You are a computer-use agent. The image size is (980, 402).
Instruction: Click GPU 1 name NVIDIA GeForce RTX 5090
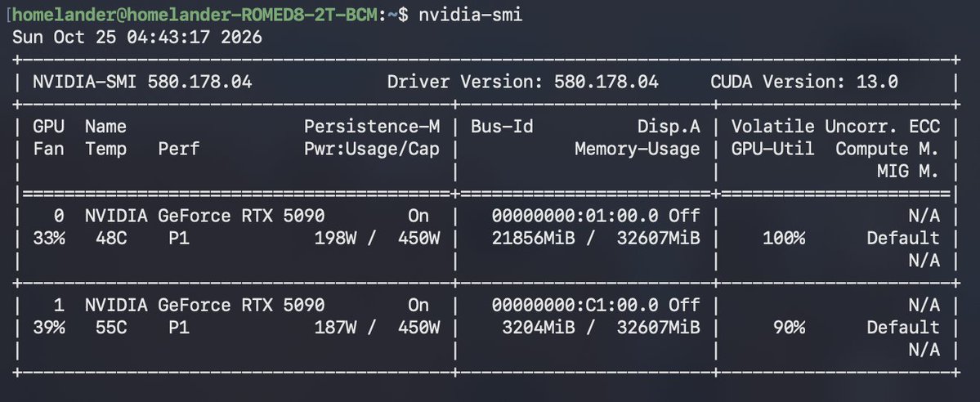(x=205, y=305)
